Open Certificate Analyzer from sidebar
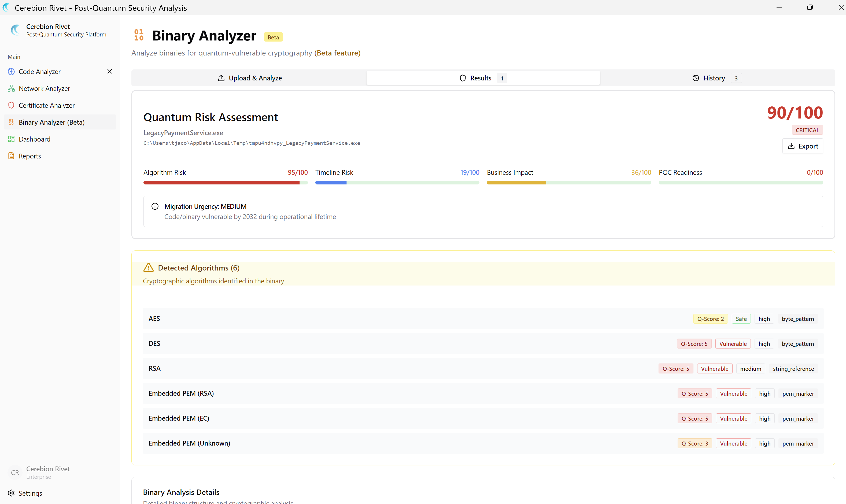The width and height of the screenshot is (846, 504). click(x=60, y=105)
